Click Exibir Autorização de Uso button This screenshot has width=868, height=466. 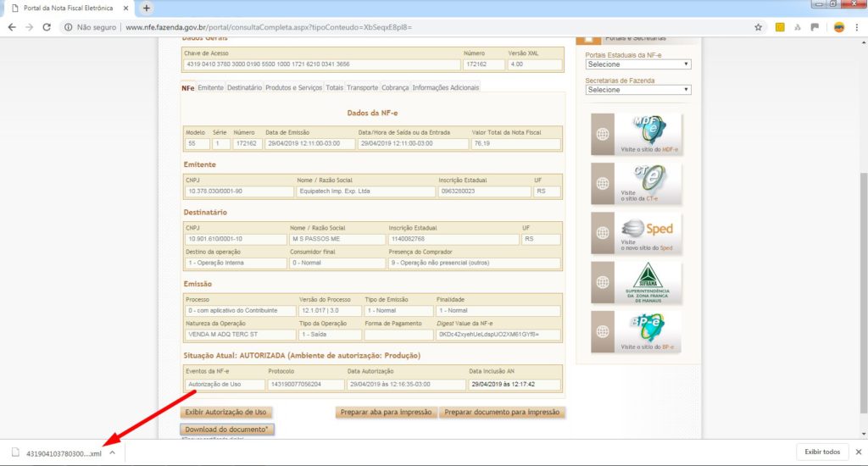tap(225, 413)
